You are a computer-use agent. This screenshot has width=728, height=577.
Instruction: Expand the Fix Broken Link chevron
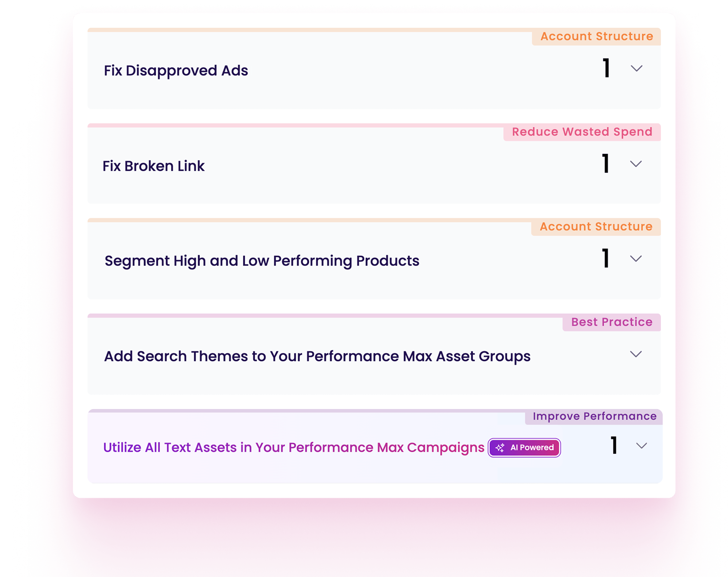636,164
